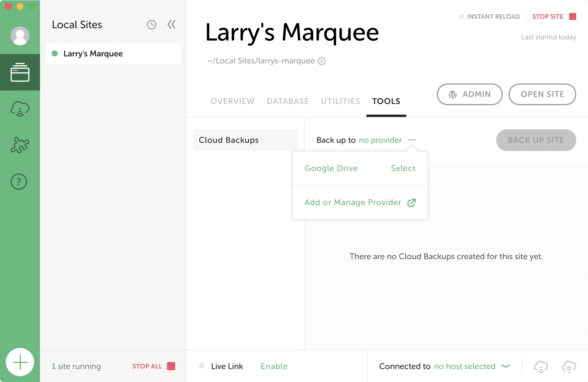Open the Connect cloud download icon

(x=20, y=109)
